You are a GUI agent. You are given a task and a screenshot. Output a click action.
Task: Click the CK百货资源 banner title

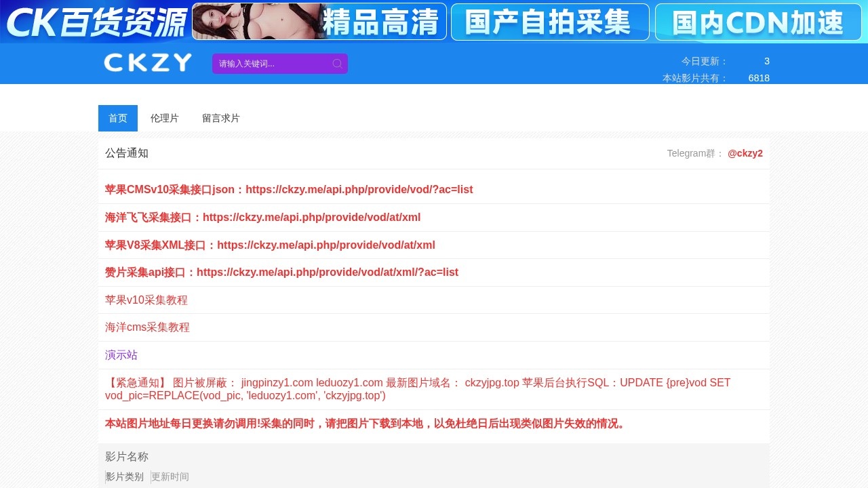tap(95, 22)
